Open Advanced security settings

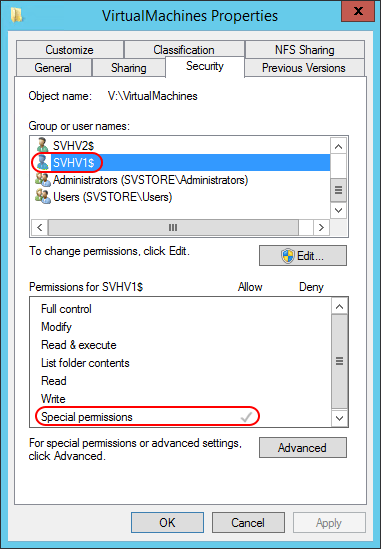[x=303, y=447]
